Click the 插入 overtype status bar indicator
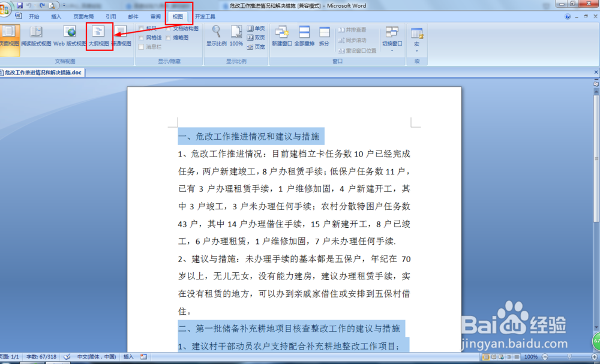The width and height of the screenshot is (600, 364). tap(130, 356)
